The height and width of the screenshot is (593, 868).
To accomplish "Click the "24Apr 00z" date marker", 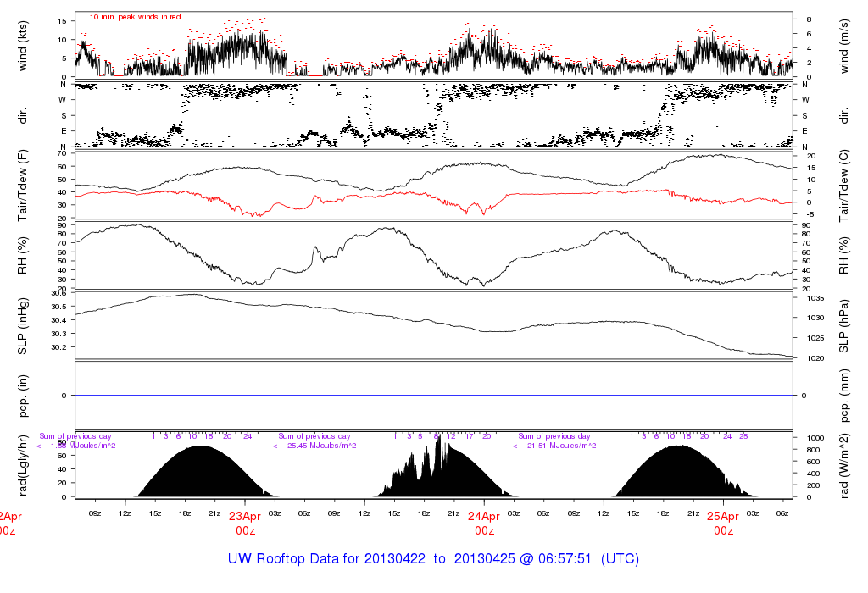I will point(484,524).
